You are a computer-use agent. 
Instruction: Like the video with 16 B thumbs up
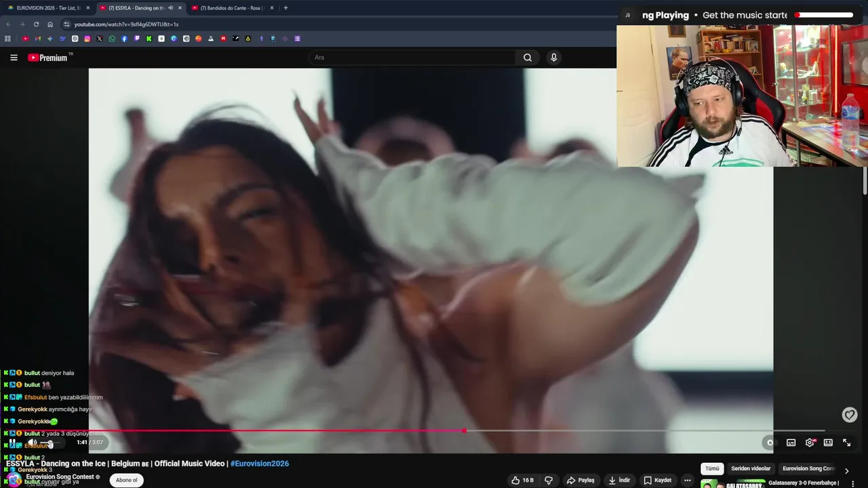coord(523,481)
